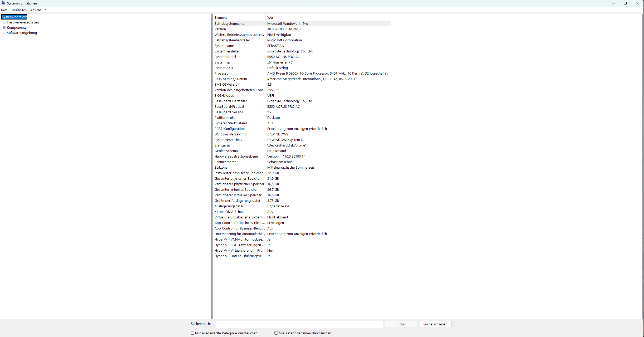Maximize the Systeminformationen window
The height and width of the screenshot is (337, 644).
(625, 3)
